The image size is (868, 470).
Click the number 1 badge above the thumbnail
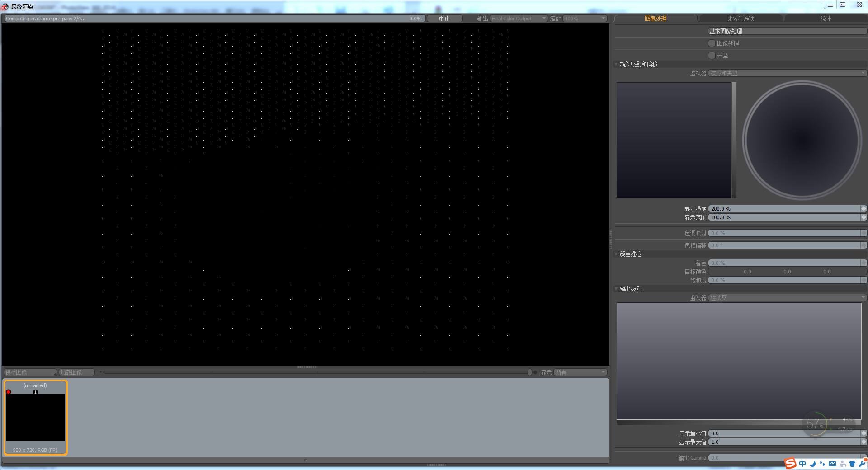tap(35, 392)
